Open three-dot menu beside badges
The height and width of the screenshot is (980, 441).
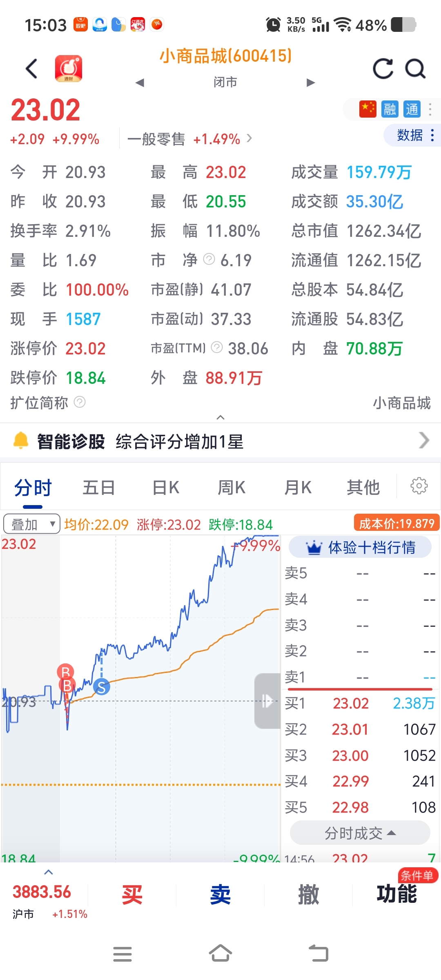point(430,109)
